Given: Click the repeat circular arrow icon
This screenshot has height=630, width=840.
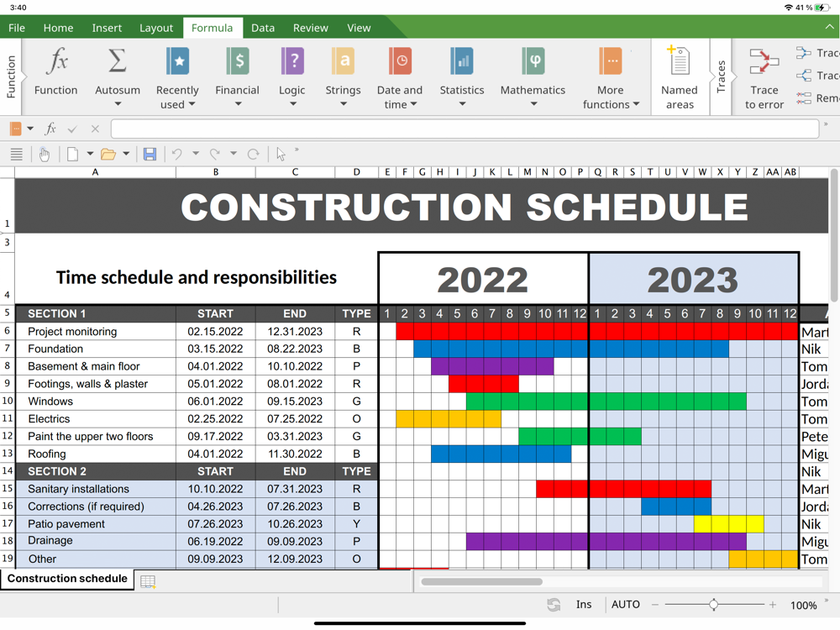Looking at the screenshot, I should click(253, 155).
